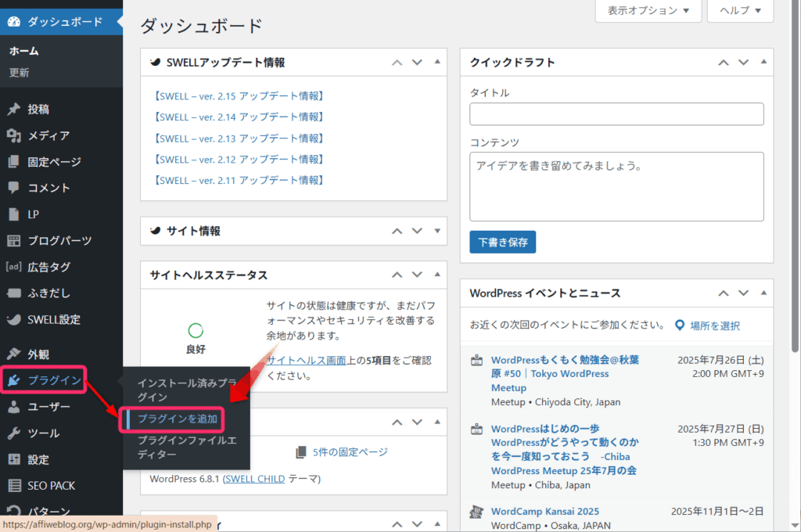Open the 5件の固定ページ link
This screenshot has height=532, width=801.
click(350, 451)
